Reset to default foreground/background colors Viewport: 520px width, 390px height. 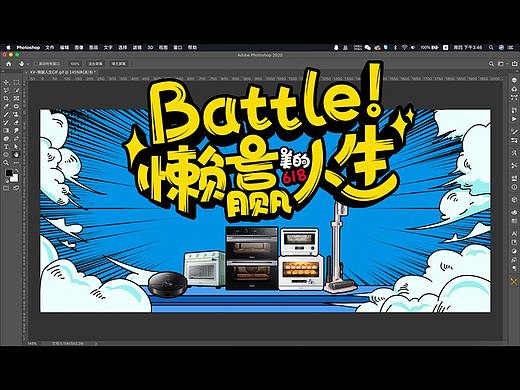tap(6, 181)
